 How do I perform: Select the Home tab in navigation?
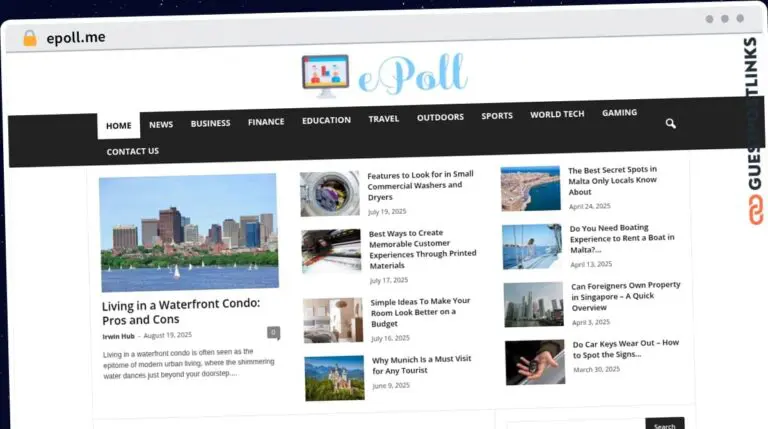coord(118,126)
